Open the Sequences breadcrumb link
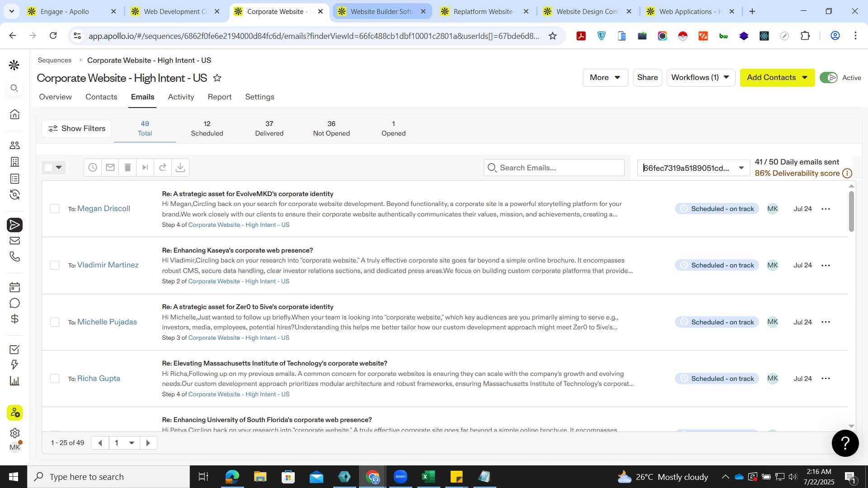This screenshot has width=868, height=488. click(x=55, y=60)
